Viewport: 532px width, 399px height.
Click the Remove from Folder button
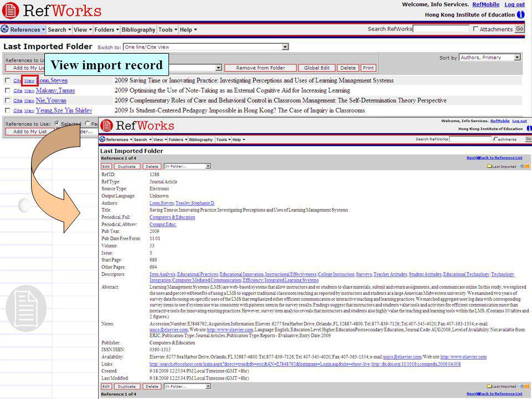260,68
